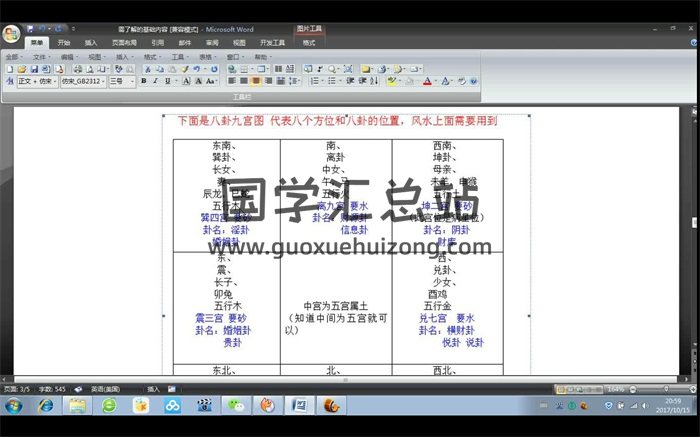This screenshot has width=700, height=437.
Task: Create a new blank document with the toolbar icon
Action: pyautogui.click(x=9, y=69)
